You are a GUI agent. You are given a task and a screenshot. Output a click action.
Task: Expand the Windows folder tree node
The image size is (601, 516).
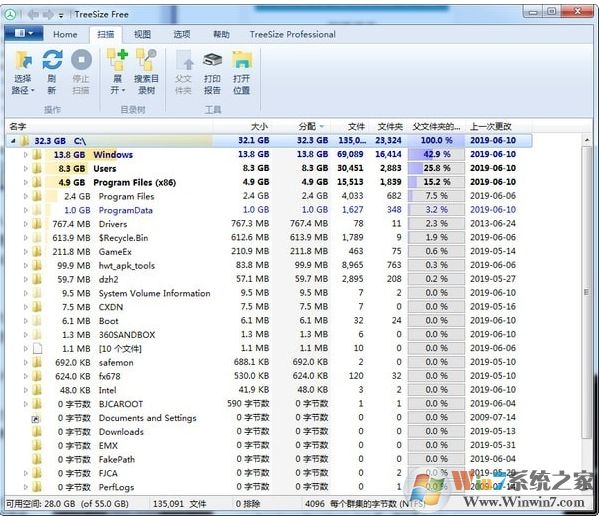tap(26, 155)
